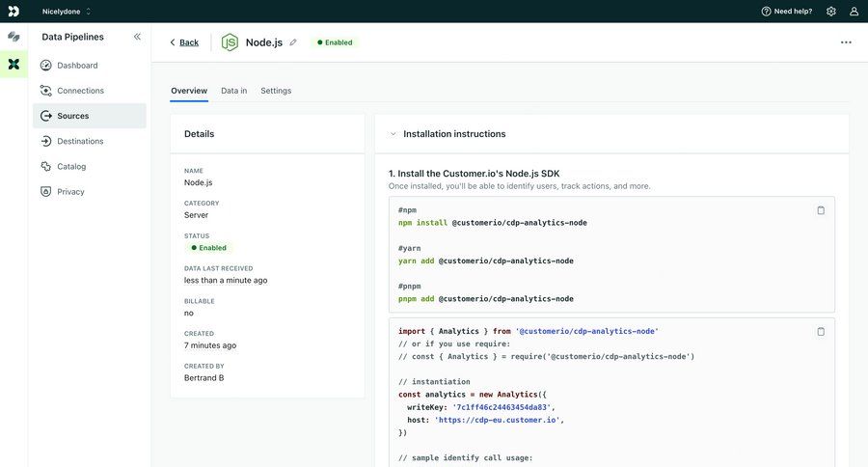Click the Details panel heading
This screenshot has height=467, width=868.
[199, 134]
